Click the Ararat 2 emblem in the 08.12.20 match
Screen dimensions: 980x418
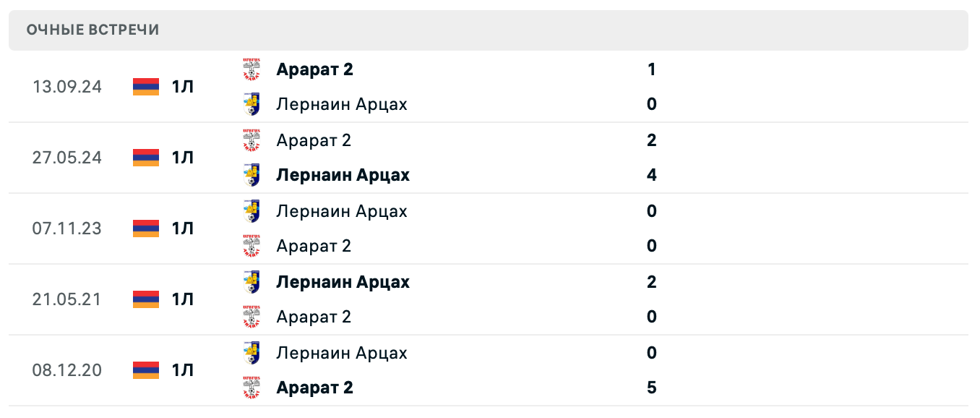point(252,387)
